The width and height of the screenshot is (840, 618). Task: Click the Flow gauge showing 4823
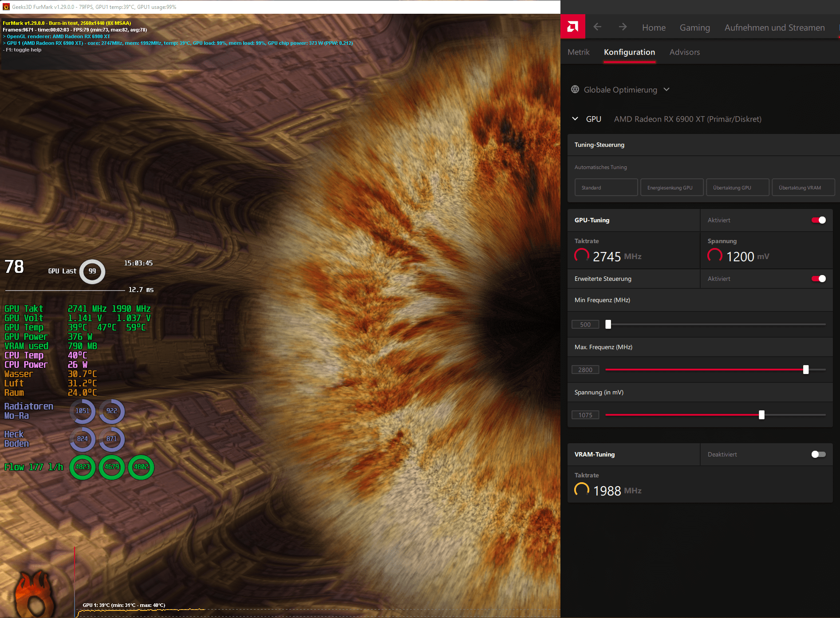click(x=83, y=467)
